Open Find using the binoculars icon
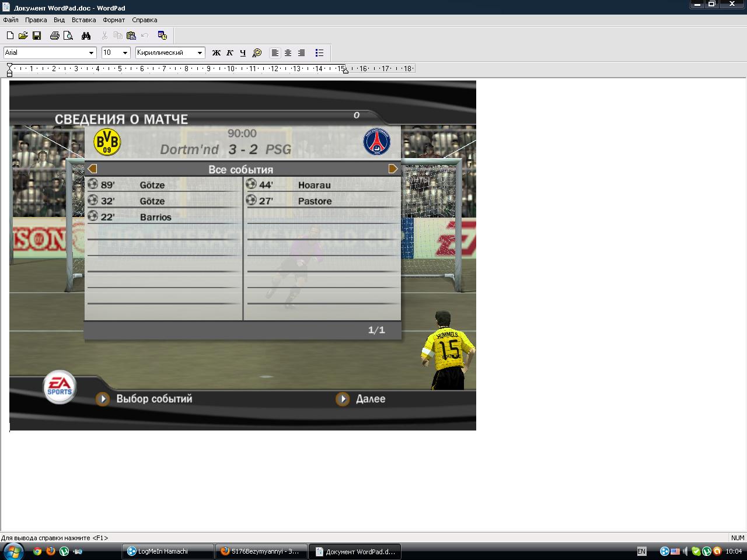Screen dimensions: 747x560 (x=86, y=36)
